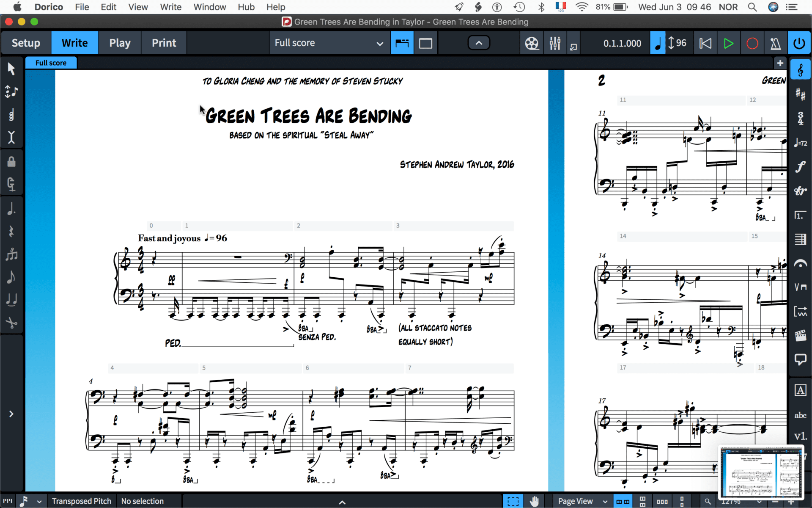This screenshot has width=812, height=508.
Task: Select the Mixer icon
Action: (555, 43)
